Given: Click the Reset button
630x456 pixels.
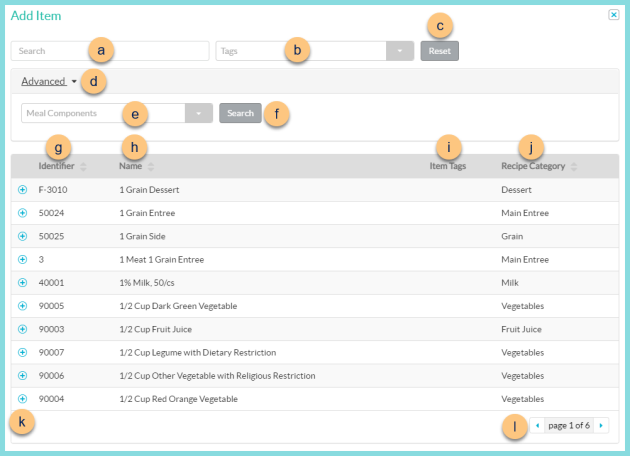Looking at the screenshot, I should coord(440,51).
